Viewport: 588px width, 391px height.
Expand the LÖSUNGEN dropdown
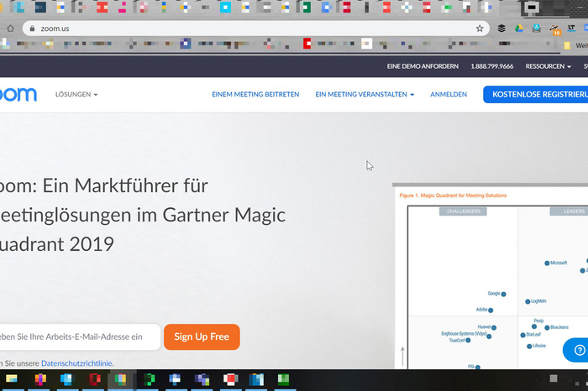[x=76, y=94]
